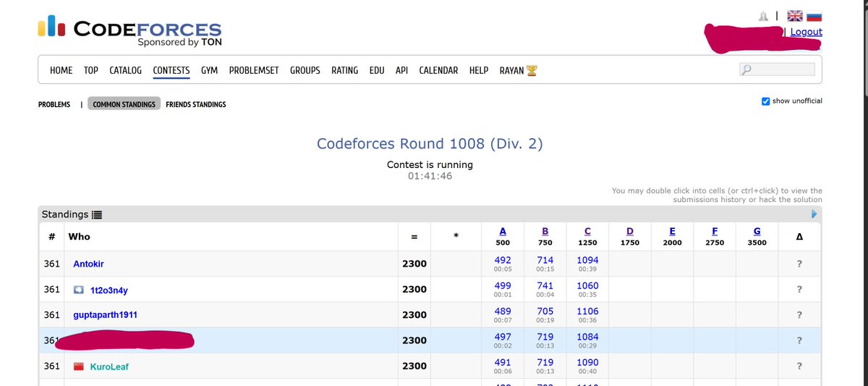Open CALENDAR menu item
This screenshot has width=868, height=386.
coord(438,70)
